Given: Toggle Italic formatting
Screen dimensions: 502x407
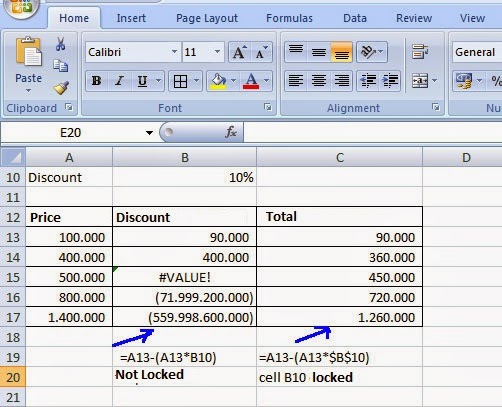Looking at the screenshot, I should click(119, 81).
